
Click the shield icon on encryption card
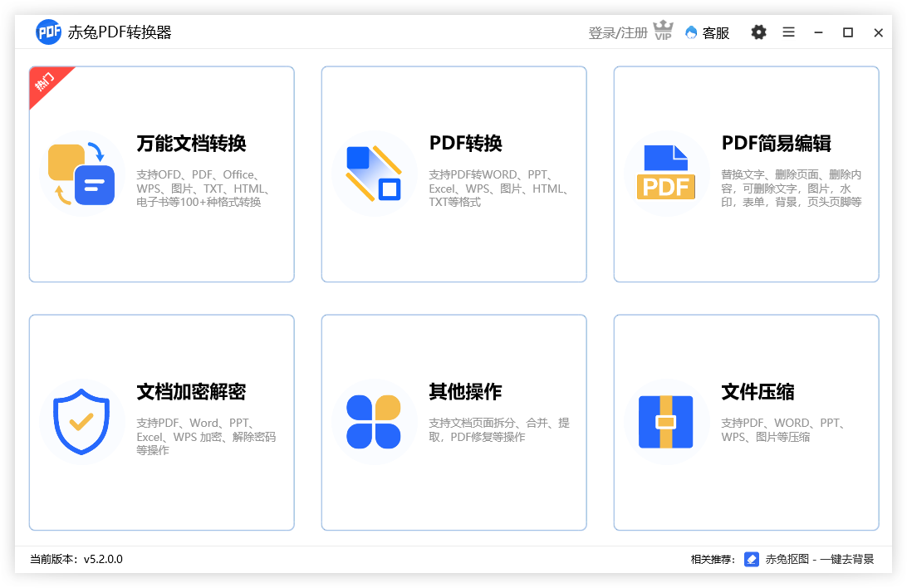point(82,421)
